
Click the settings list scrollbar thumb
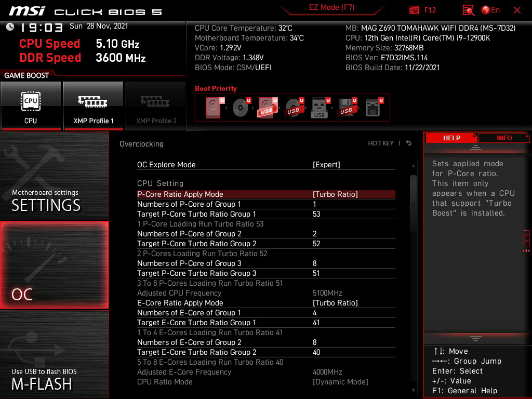[413, 204]
